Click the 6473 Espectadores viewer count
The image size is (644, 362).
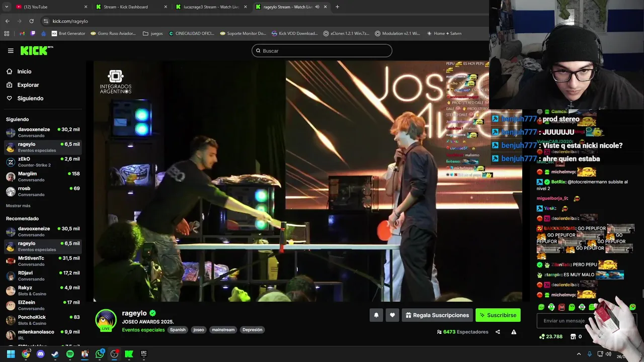coord(463,332)
